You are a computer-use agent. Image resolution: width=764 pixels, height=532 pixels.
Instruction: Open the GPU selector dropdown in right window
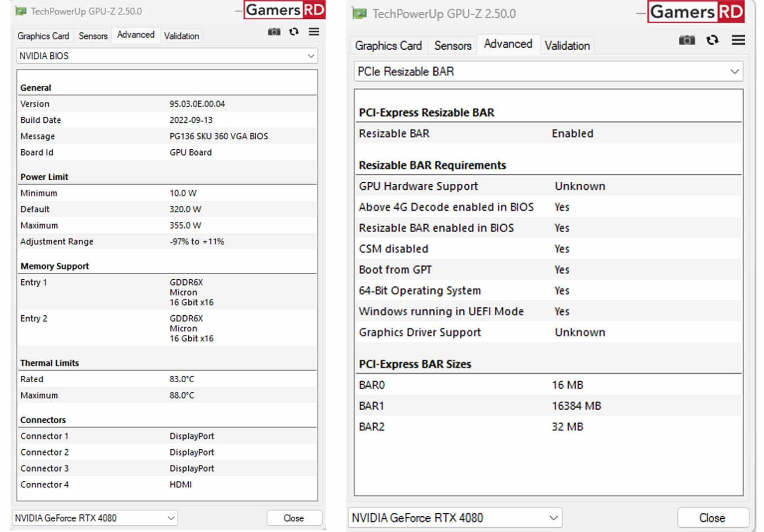tap(455, 518)
